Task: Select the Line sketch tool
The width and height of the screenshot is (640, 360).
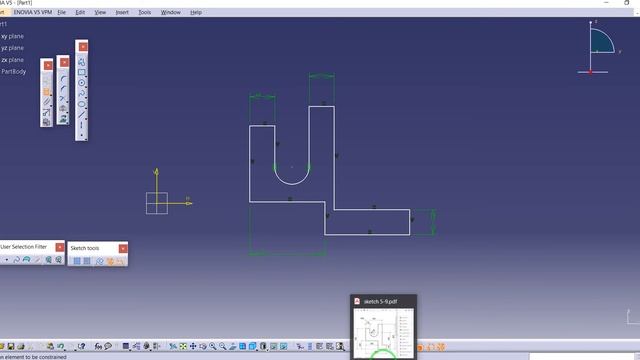Action: click(82, 114)
